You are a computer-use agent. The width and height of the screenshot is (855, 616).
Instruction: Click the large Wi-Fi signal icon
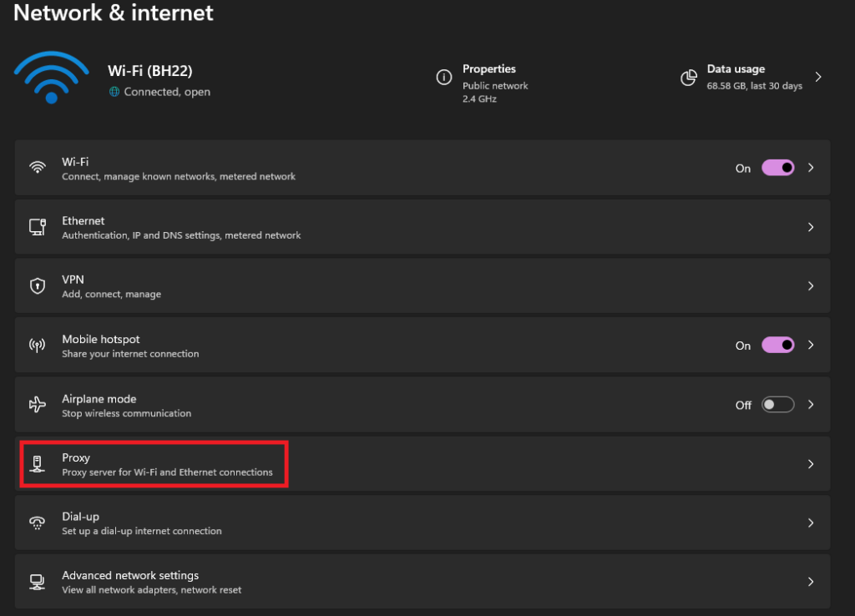point(51,78)
